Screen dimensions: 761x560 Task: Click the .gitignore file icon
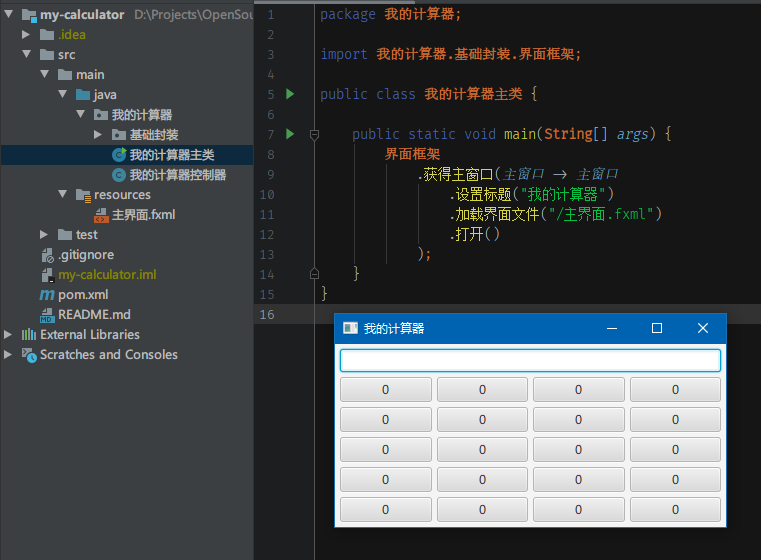coord(48,255)
